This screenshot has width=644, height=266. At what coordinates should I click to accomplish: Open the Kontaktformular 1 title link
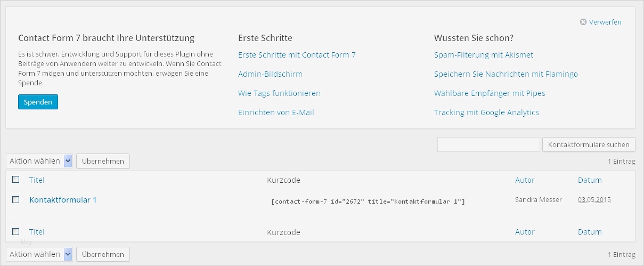(x=63, y=200)
